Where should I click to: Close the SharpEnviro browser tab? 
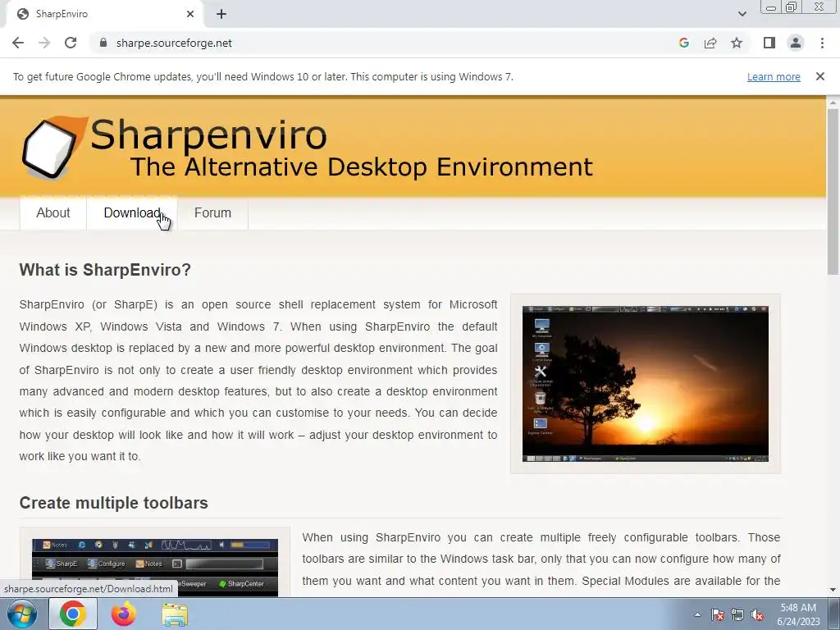[190, 14]
